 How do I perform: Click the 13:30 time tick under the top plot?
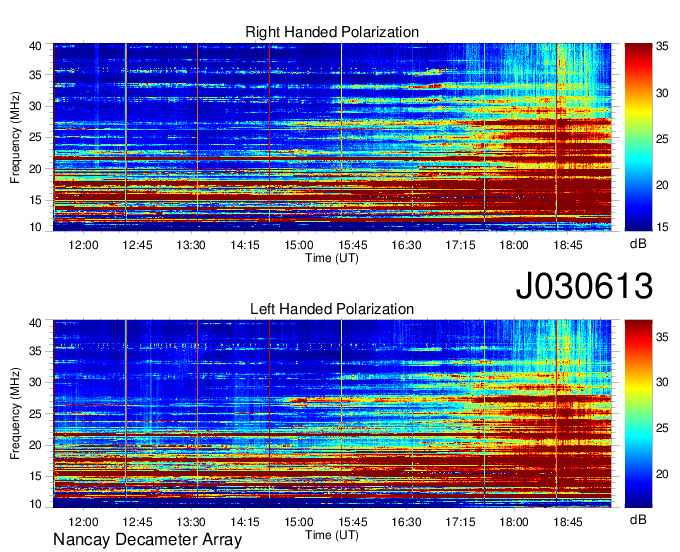pyautogui.click(x=191, y=245)
